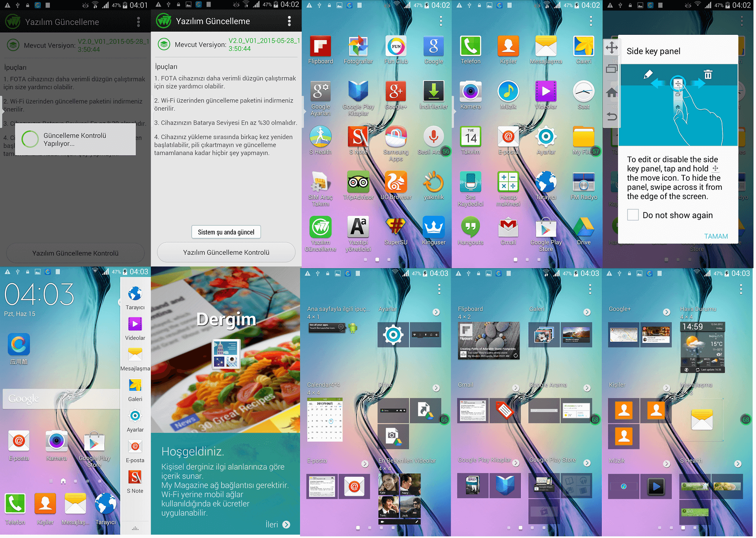This screenshot has height=538, width=756.
Task: Tap the Google search bar widget
Action: (60, 399)
